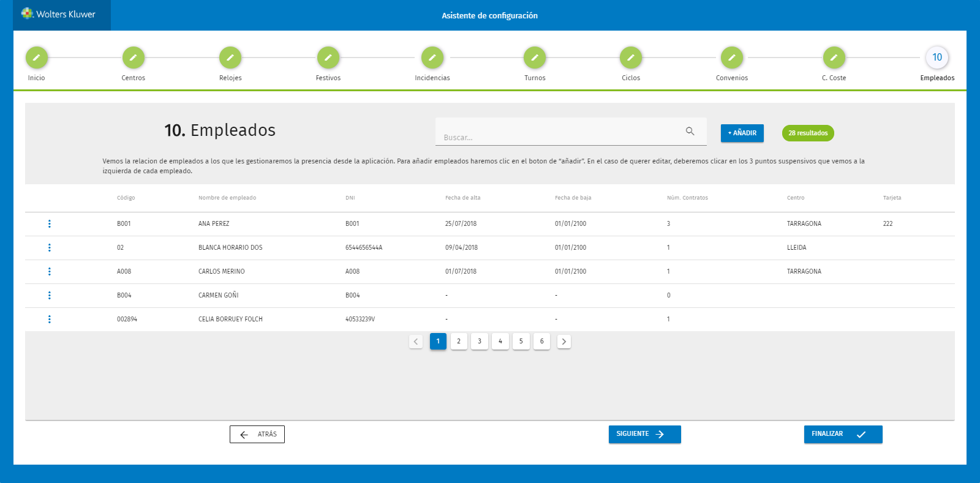The image size is (980, 483).
Task: Click the search magnifier icon
Action: pos(690,131)
